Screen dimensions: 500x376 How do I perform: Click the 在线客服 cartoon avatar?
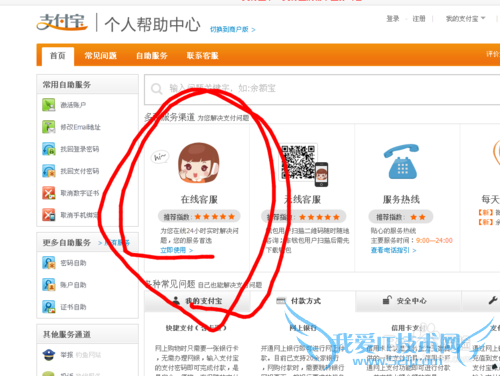(x=199, y=163)
